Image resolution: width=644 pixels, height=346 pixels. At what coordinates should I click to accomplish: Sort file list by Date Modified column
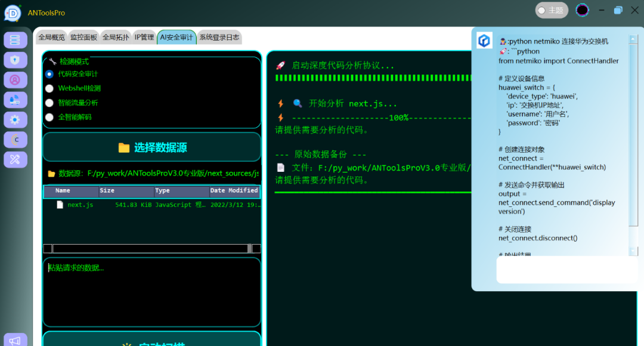pyautogui.click(x=234, y=191)
